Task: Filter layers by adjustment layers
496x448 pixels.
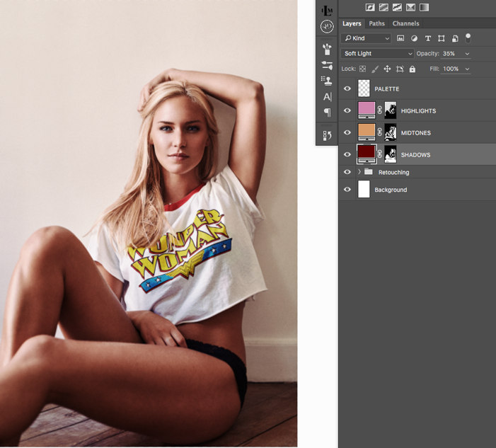Action: [414, 38]
